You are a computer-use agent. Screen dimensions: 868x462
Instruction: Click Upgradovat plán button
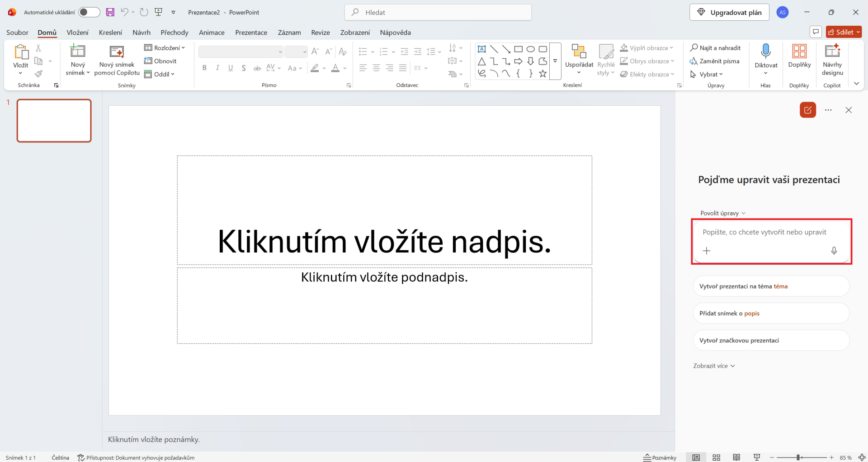pyautogui.click(x=729, y=12)
